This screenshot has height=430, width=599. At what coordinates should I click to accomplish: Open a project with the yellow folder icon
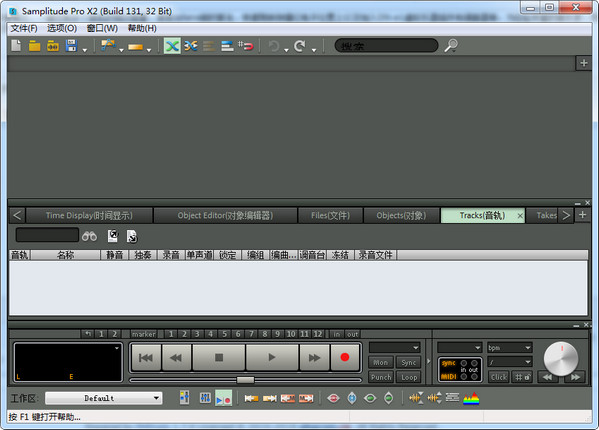[x=34, y=46]
